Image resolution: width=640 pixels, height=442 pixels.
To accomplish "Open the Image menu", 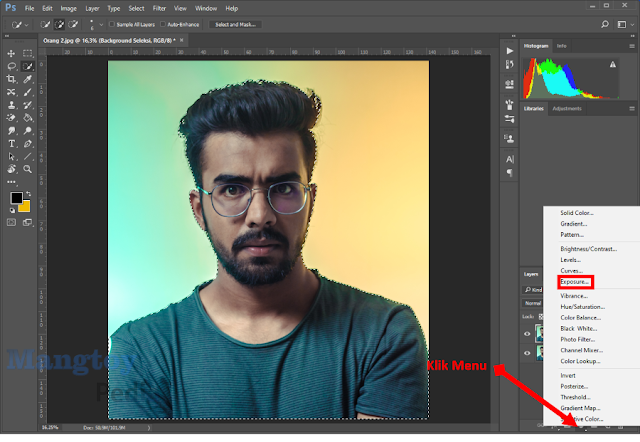I will click(x=69, y=8).
